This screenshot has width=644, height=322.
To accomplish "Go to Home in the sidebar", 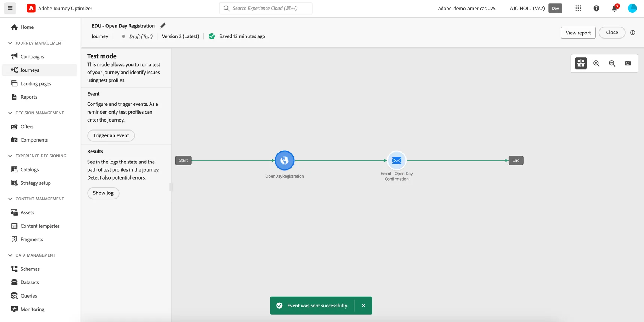I will pos(40,27).
